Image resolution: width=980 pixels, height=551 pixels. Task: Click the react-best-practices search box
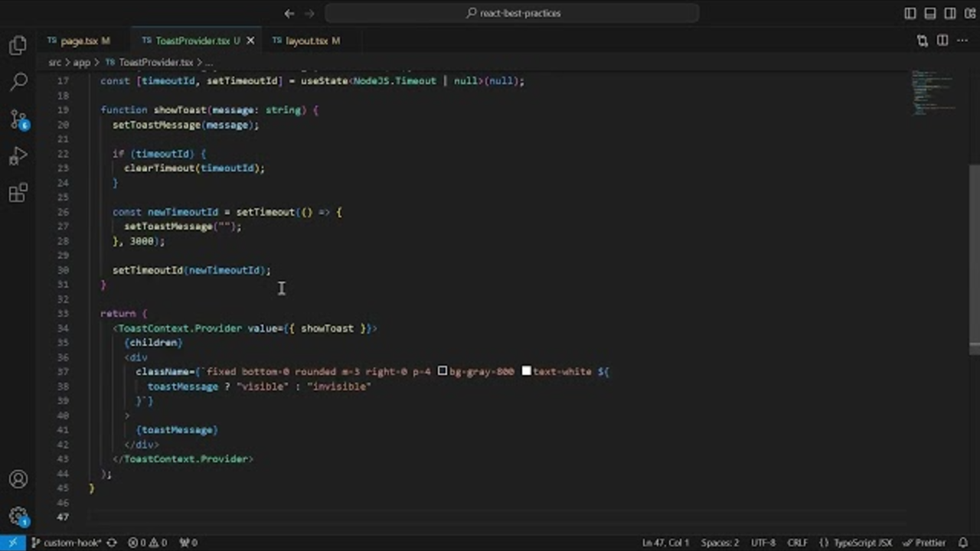[512, 13]
